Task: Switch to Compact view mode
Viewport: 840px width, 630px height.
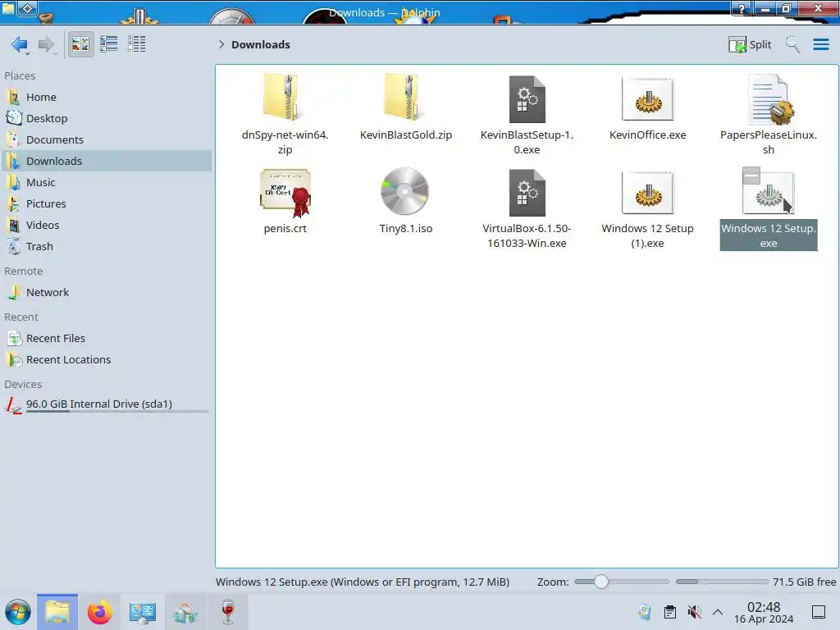Action: click(109, 44)
